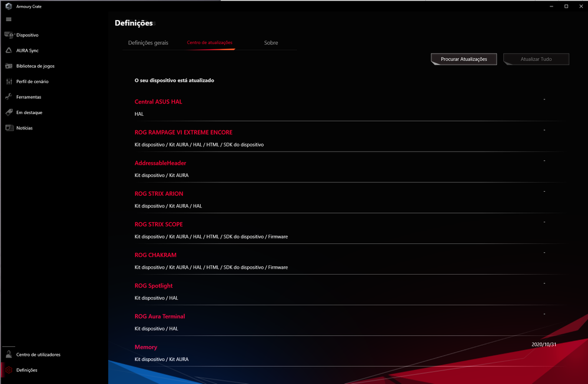The height and width of the screenshot is (384, 588).
Task: Click the 2020/10/31 date for Memory
Action: 544,345
